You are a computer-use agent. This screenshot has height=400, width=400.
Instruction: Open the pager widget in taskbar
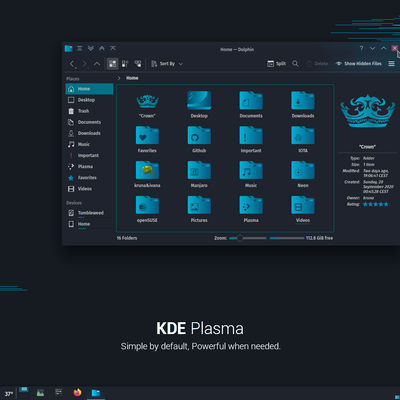click(23, 393)
